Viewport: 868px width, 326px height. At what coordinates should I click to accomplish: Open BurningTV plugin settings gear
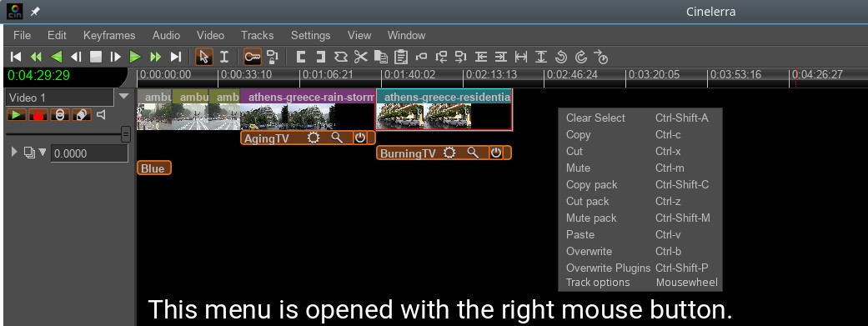point(449,153)
